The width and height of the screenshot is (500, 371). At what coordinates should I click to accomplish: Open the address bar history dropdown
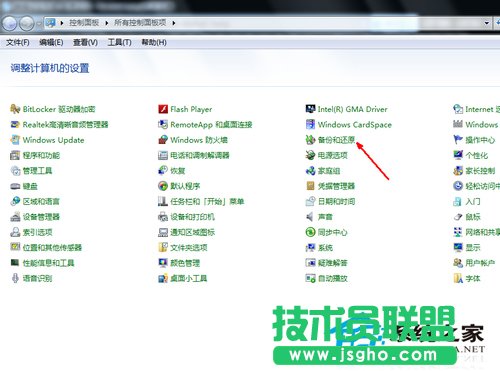[487, 23]
